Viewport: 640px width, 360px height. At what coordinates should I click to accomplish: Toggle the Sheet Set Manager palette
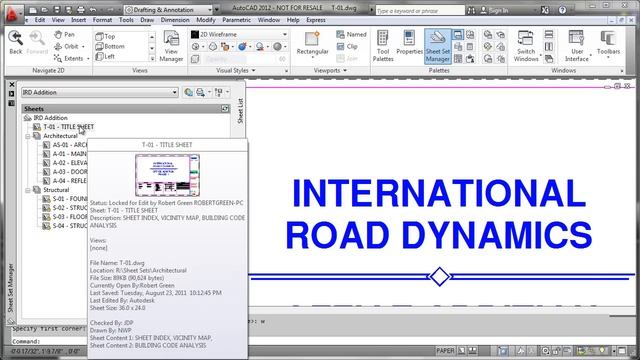(x=438, y=47)
